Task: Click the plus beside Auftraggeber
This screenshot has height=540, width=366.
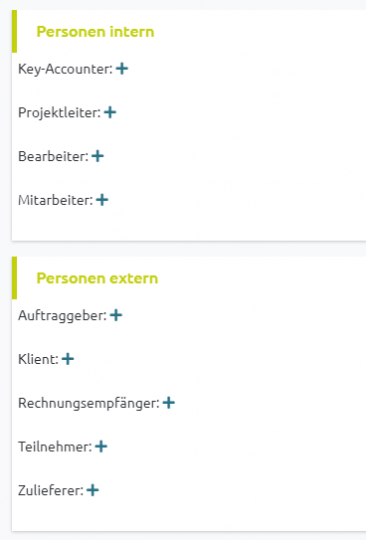Action: point(116,315)
